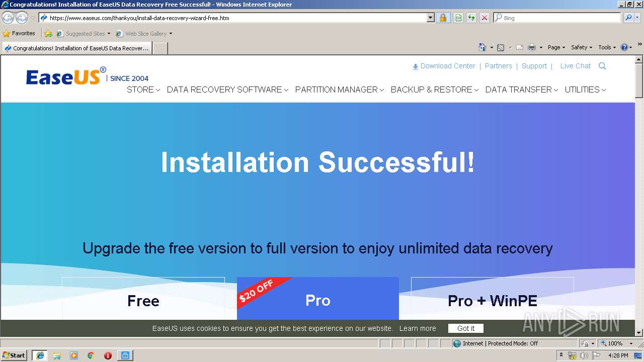Open the Recent Pages dropdown arrow

pyautogui.click(x=33, y=18)
